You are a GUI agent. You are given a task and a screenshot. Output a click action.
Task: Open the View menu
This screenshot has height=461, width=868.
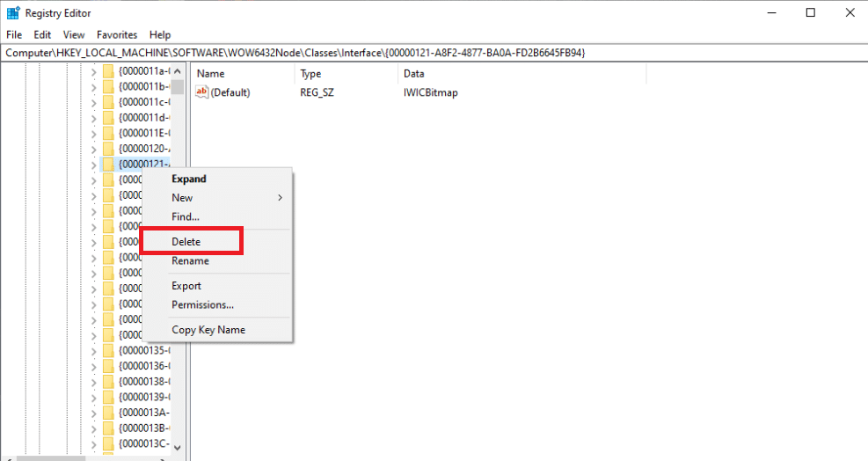(74, 34)
